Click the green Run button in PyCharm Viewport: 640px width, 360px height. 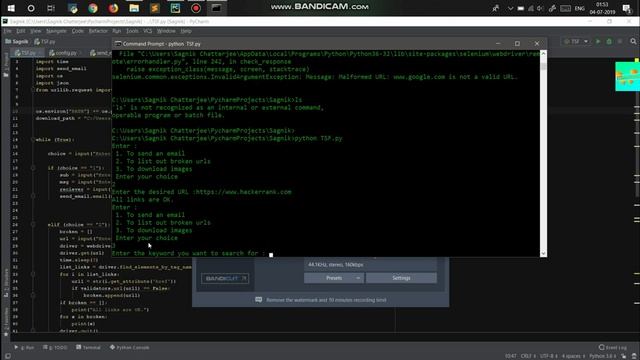[598, 42]
